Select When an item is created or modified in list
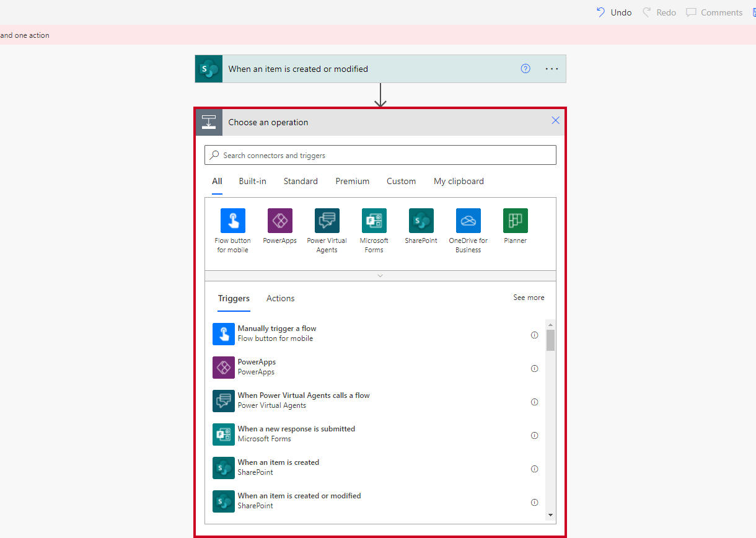 [378, 501]
